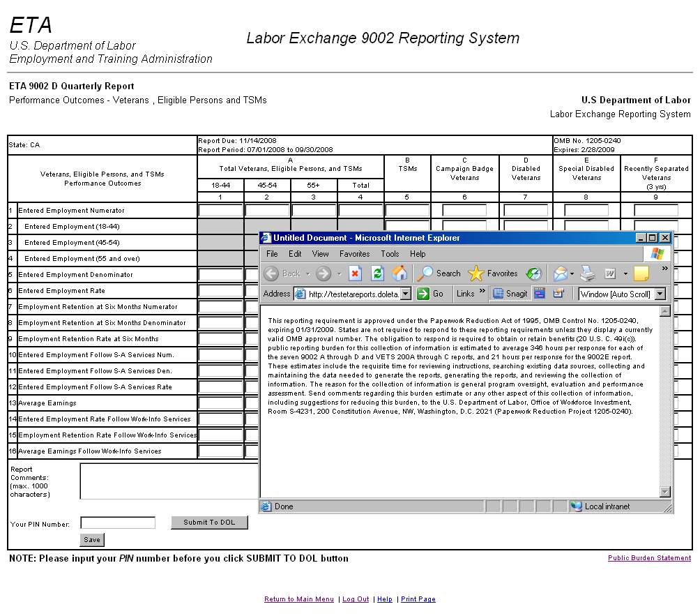Click the Print icon in toolbar

click(587, 273)
